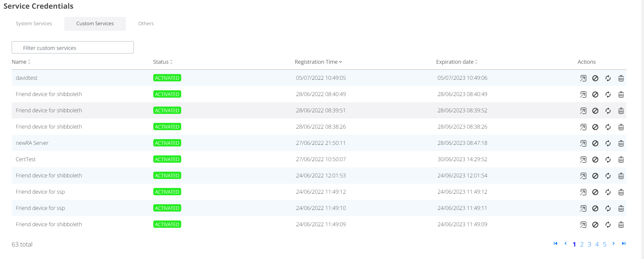The width and height of the screenshot is (644, 259).
Task: Revoke the newRA Server credential
Action: click(595, 143)
